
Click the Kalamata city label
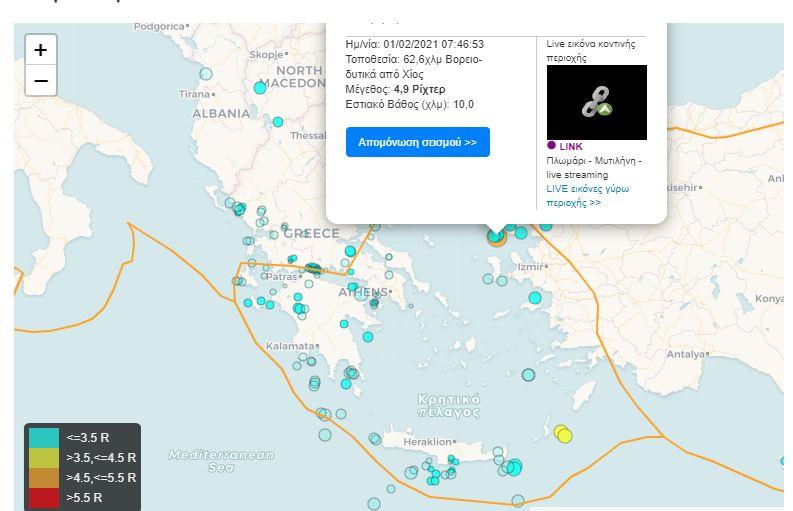pyautogui.click(x=290, y=346)
